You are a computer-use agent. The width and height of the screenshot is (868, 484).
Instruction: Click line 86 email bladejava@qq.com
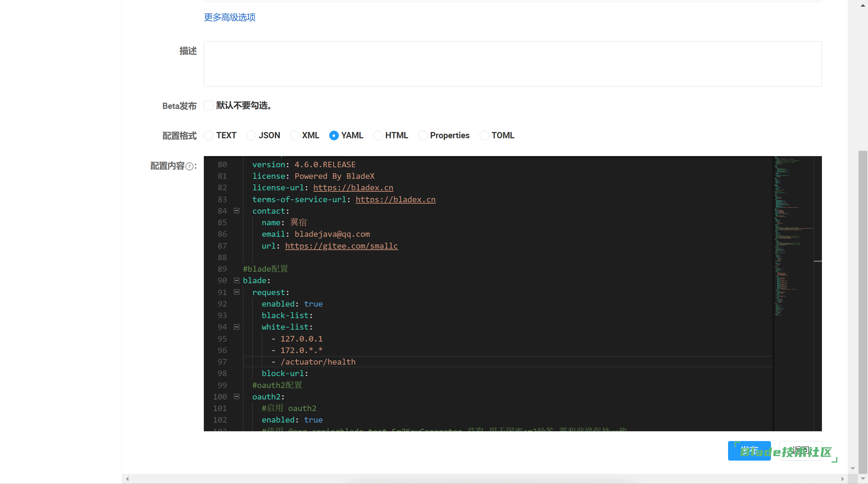coord(316,234)
